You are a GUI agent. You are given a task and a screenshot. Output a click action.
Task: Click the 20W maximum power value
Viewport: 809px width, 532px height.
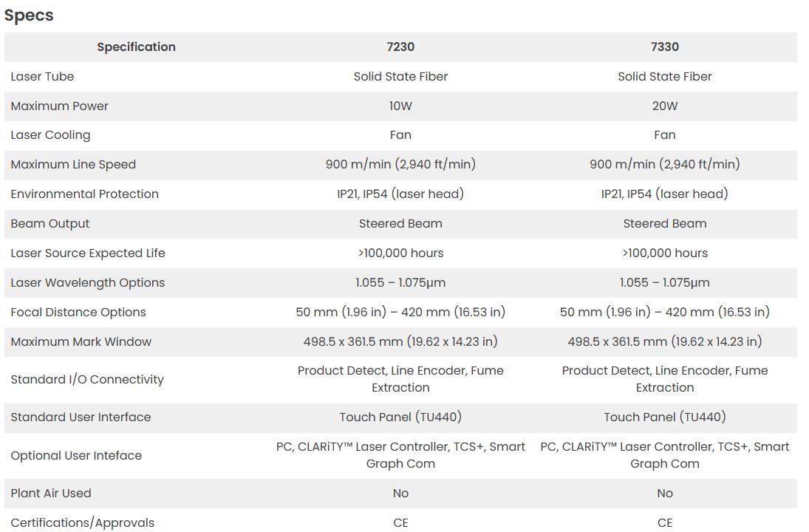(x=664, y=106)
